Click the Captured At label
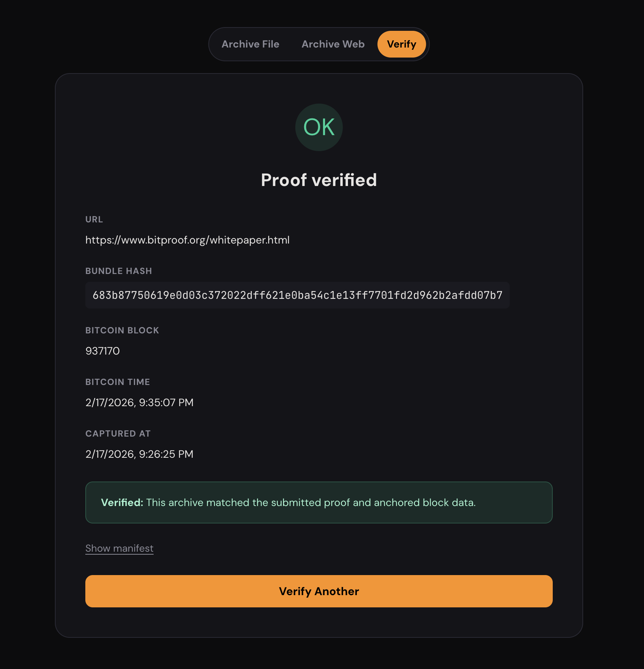The height and width of the screenshot is (669, 644). pyautogui.click(x=118, y=433)
